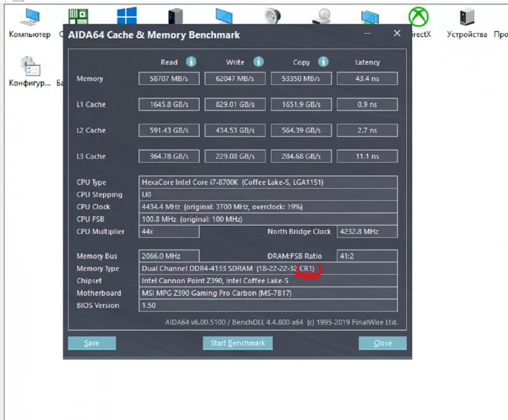Viewport: 508px width, 420px height.
Task: Click the Latency column header
Action: (367, 62)
